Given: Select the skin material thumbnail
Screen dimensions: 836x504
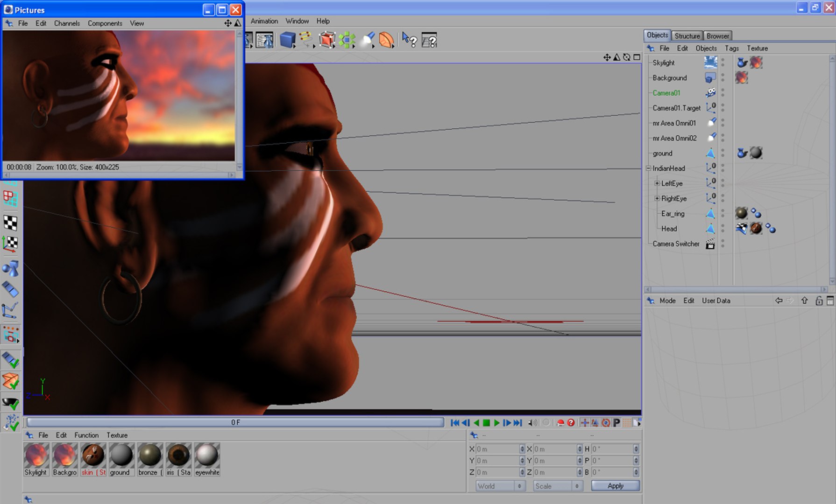Looking at the screenshot, I should (93, 455).
